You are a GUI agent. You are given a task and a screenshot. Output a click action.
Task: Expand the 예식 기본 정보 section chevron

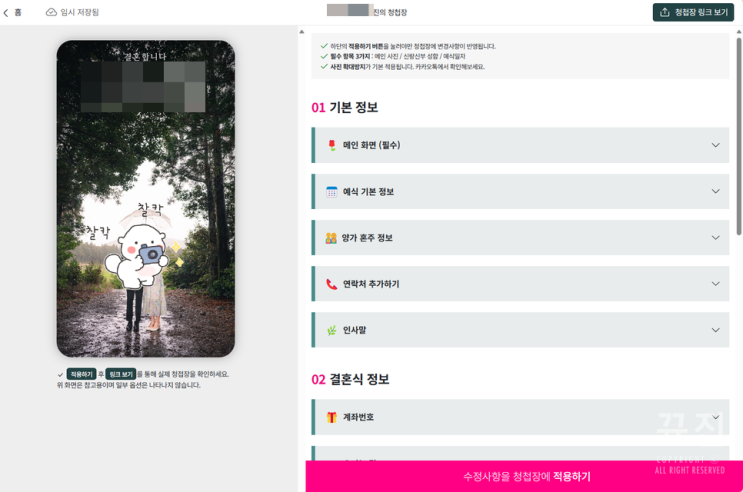tap(716, 191)
